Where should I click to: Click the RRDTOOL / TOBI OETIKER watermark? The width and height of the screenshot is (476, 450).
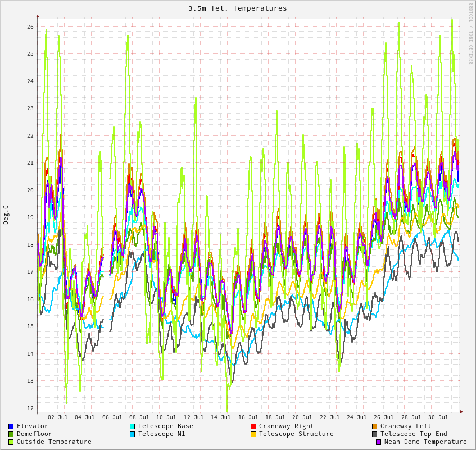471,34
